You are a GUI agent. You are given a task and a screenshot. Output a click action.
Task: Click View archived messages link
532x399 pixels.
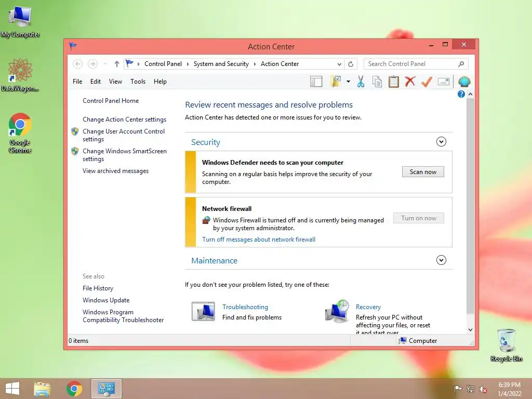115,170
